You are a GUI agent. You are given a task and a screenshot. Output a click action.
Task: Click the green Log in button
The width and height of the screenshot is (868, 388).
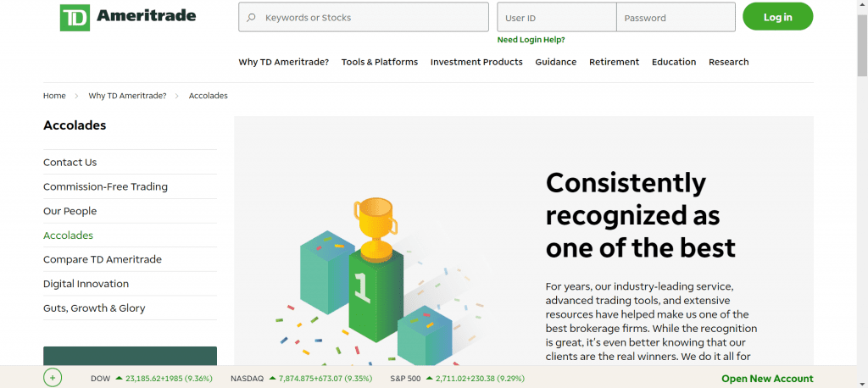[778, 17]
